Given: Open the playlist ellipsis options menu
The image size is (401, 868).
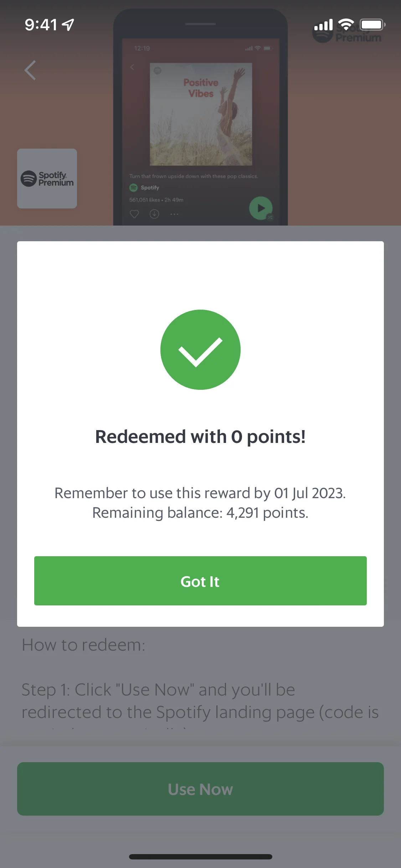Looking at the screenshot, I should 174,213.
